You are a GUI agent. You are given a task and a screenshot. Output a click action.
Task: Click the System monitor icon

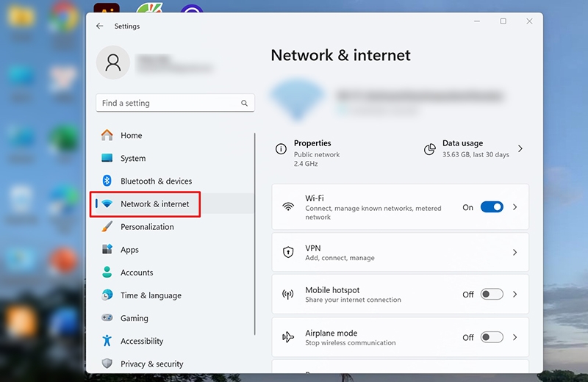(107, 158)
